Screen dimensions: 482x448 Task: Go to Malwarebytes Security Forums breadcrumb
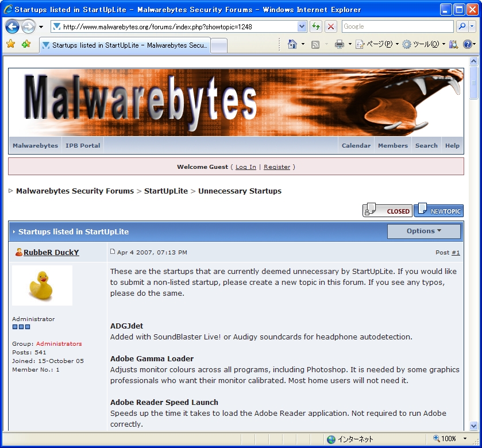coord(75,191)
